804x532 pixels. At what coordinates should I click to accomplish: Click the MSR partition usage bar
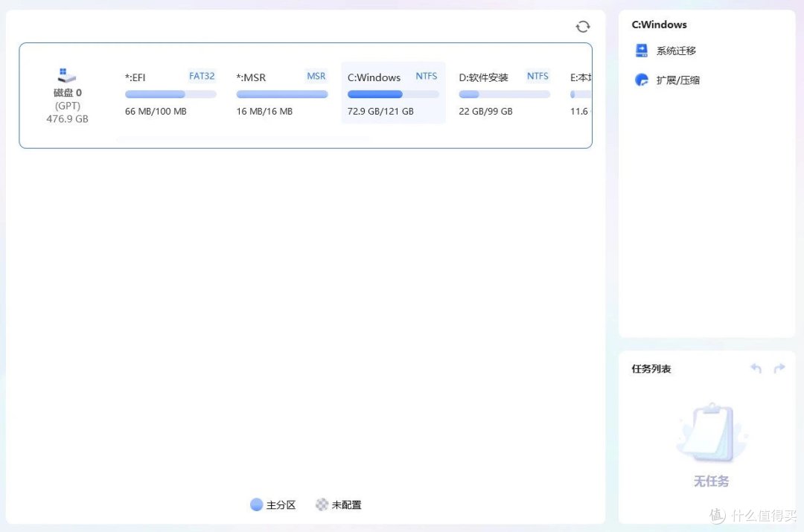tap(282, 94)
